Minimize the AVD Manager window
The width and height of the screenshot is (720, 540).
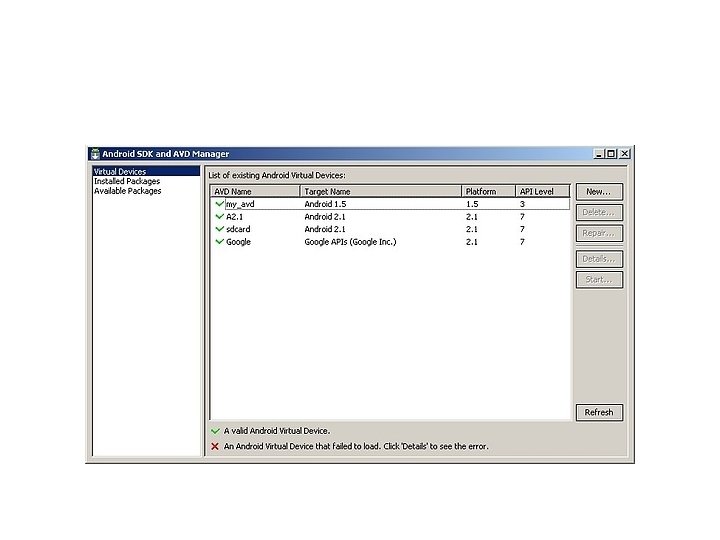[x=598, y=154]
